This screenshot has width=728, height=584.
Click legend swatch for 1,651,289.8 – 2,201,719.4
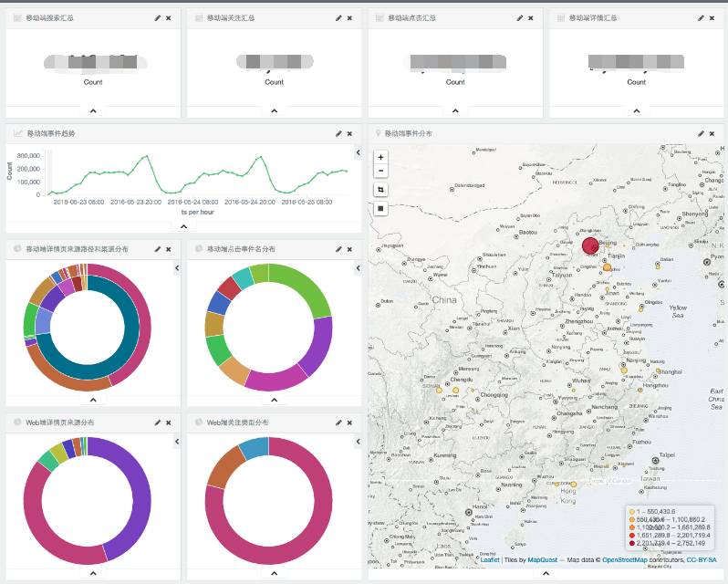[632, 536]
